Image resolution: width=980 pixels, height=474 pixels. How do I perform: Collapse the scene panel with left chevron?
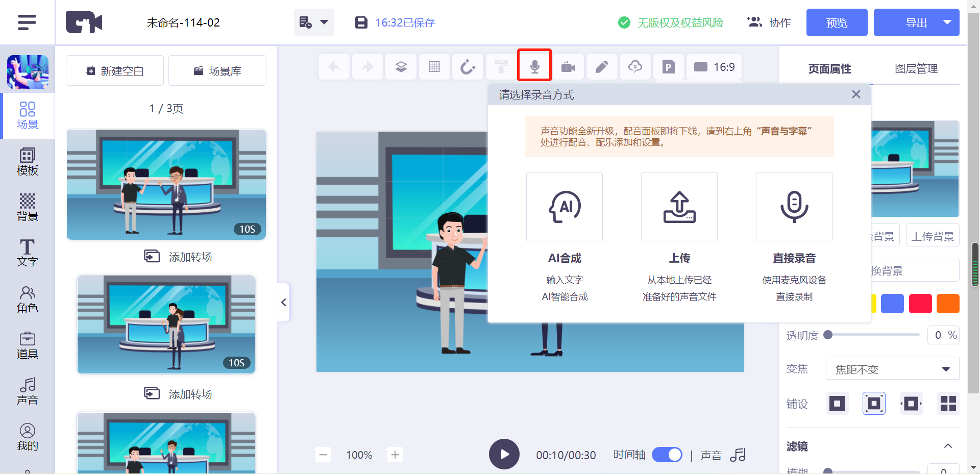point(283,302)
